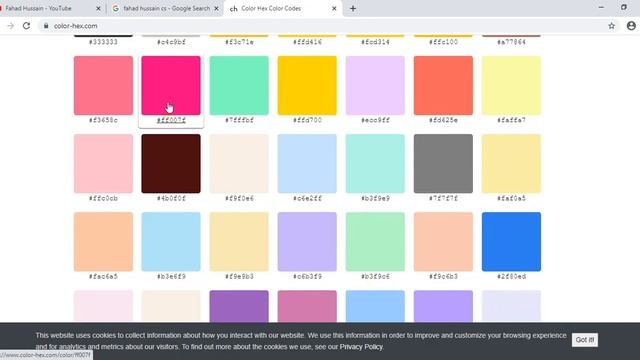Pick the hot pink #ff007f swatch
640x360 pixels.
pos(171,85)
